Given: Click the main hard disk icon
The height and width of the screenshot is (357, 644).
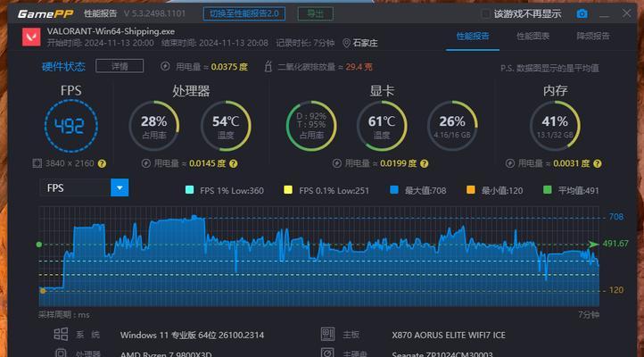Looking at the screenshot, I should pos(327,353).
